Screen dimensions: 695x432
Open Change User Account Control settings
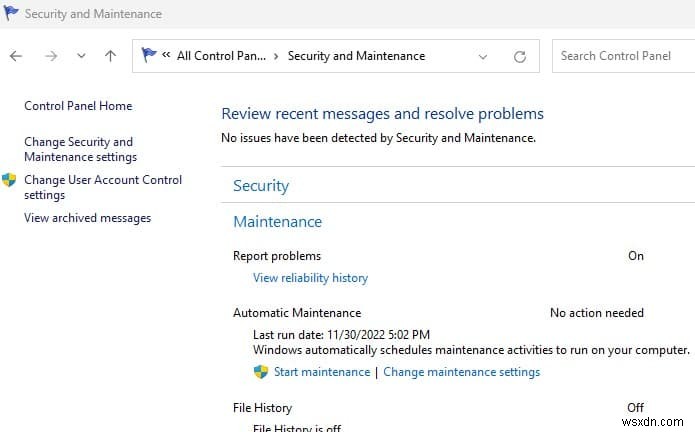click(103, 187)
